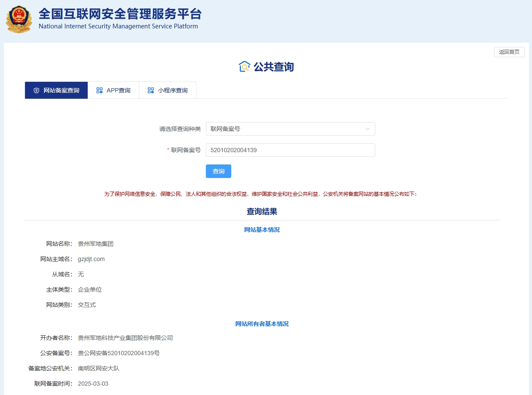Image resolution: width=532 pixels, height=395 pixels.
Task: Click the police emblem logo
Action: pyautogui.click(x=19, y=19)
